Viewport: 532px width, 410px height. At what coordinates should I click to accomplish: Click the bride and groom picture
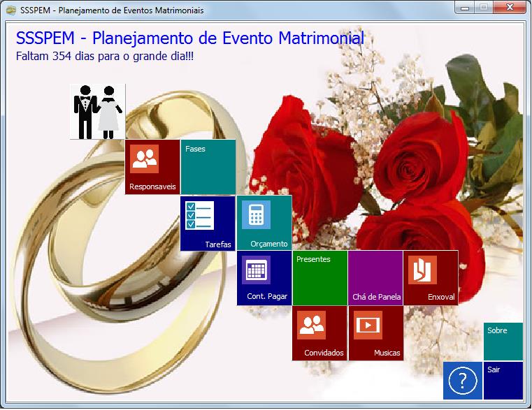click(98, 112)
